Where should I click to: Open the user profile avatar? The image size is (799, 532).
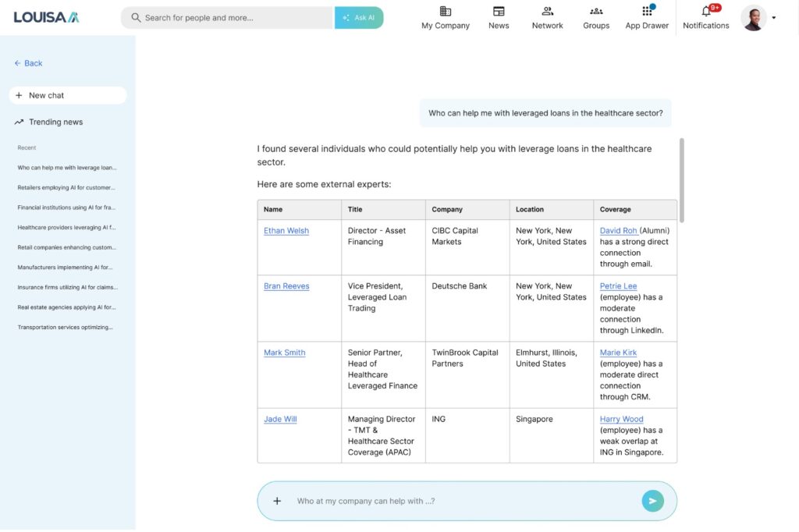point(753,18)
